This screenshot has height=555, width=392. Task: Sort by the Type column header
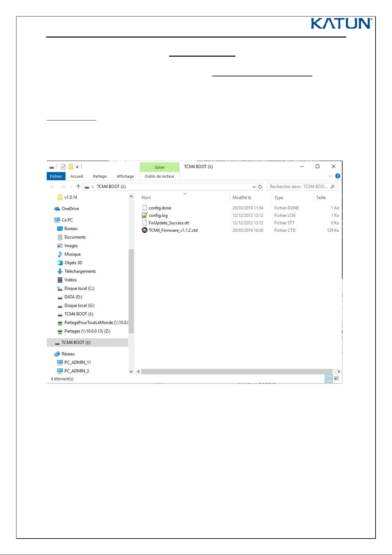pos(279,198)
